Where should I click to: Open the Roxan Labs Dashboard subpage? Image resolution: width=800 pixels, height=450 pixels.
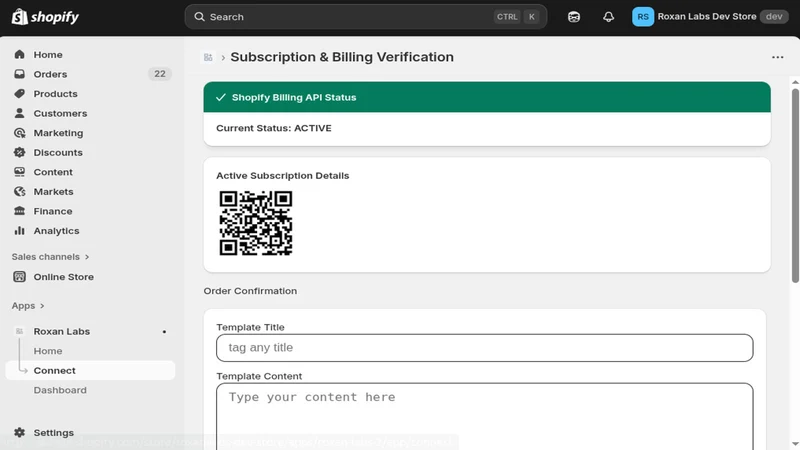tap(60, 390)
